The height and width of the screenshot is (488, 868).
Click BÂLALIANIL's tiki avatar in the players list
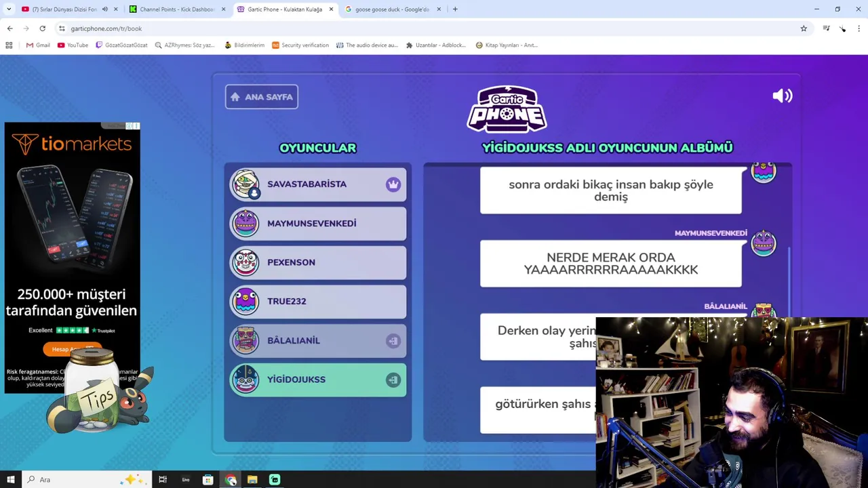pyautogui.click(x=245, y=340)
